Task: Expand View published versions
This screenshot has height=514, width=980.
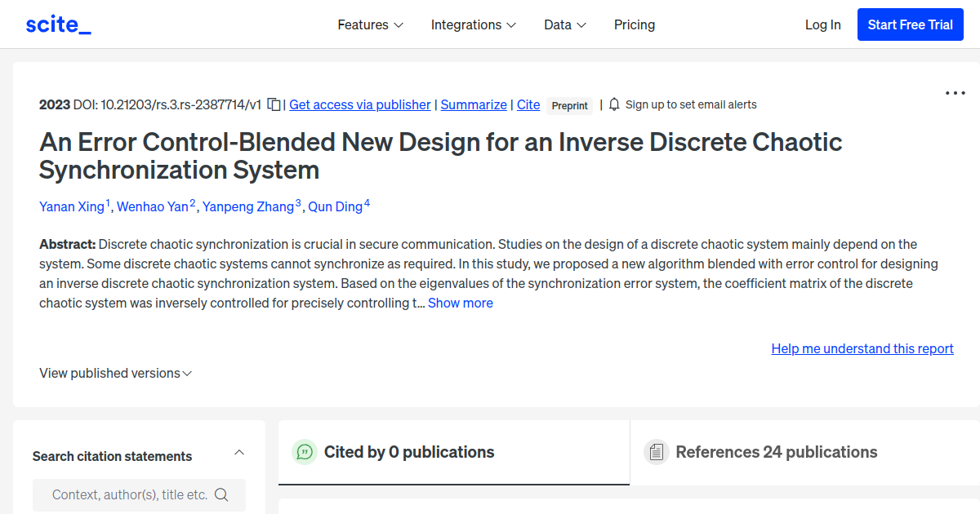Action: [x=116, y=373]
